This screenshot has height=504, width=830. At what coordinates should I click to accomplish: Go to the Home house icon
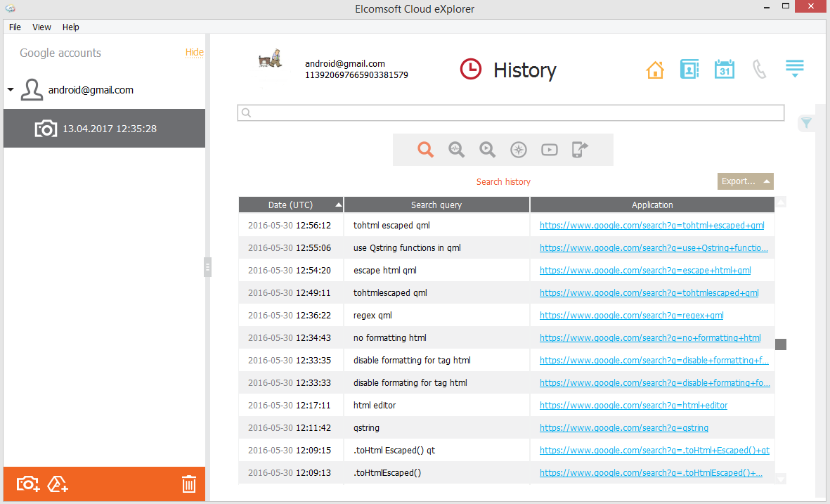[655, 70]
